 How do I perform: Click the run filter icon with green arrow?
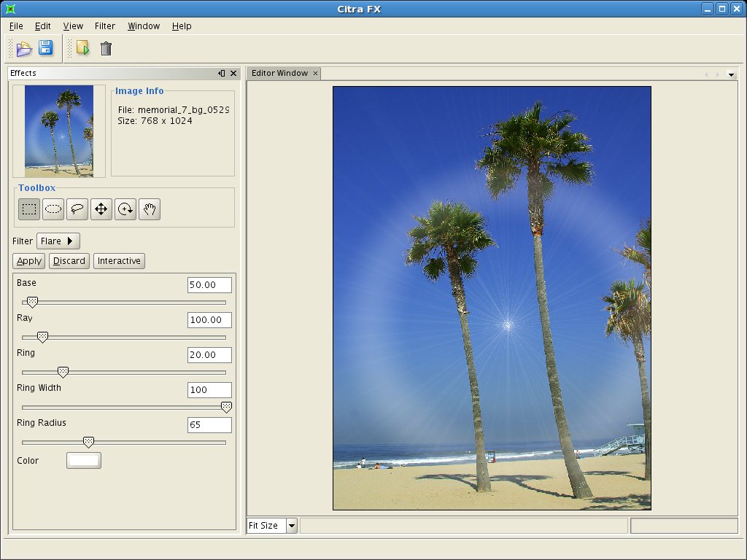click(82, 49)
